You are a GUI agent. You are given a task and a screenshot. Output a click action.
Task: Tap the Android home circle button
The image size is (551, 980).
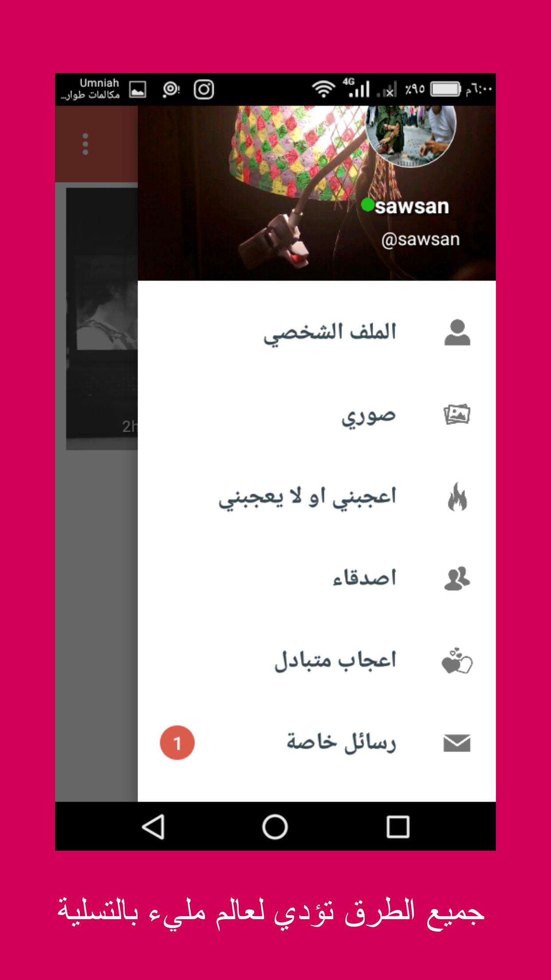point(275,827)
